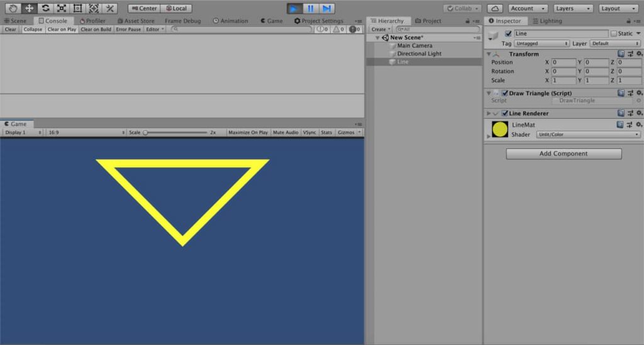Open Transform component gear menu
The image size is (644, 345).
tap(639, 54)
